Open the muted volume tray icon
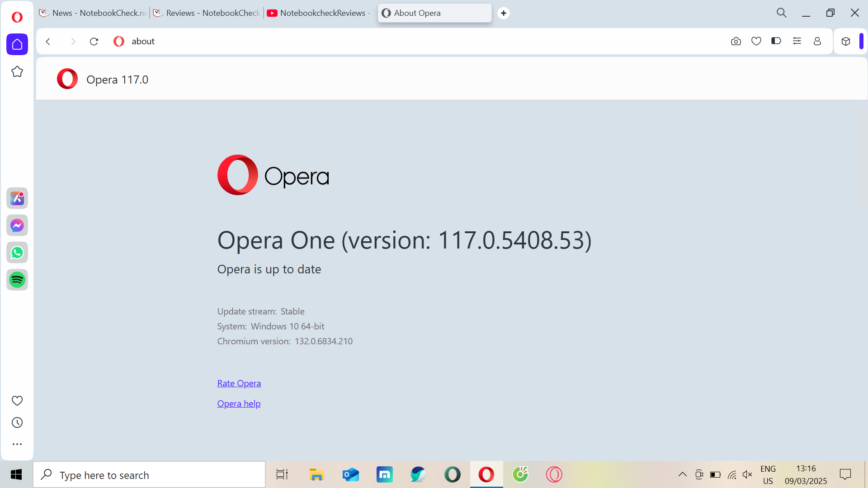Image resolution: width=868 pixels, height=488 pixels. tap(748, 474)
